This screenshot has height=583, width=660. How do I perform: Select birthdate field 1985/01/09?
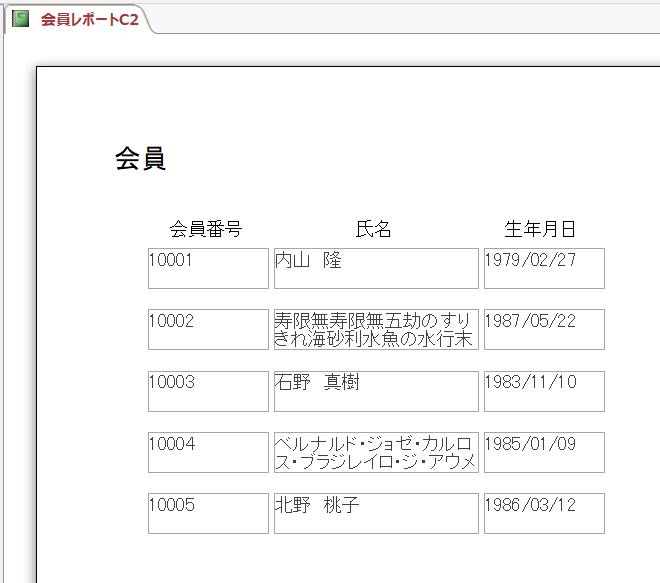pyautogui.click(x=544, y=453)
